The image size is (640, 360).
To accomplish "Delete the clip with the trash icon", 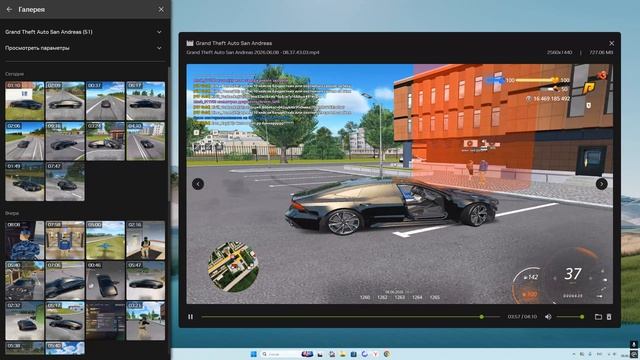I will click(609, 317).
